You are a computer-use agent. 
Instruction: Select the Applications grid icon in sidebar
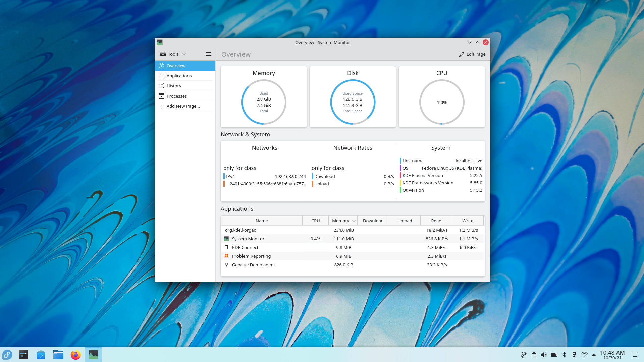tap(161, 76)
